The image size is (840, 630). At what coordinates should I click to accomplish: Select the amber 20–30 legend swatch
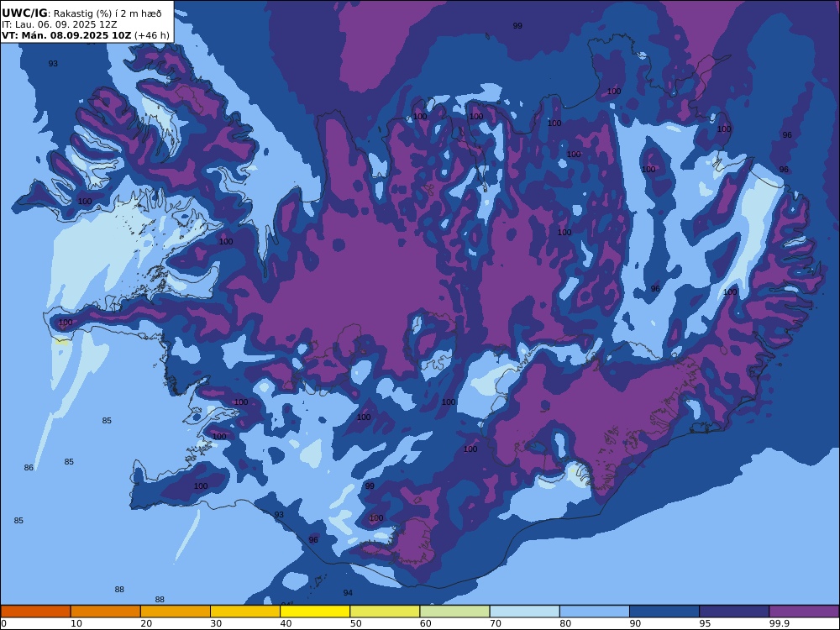[176, 612]
